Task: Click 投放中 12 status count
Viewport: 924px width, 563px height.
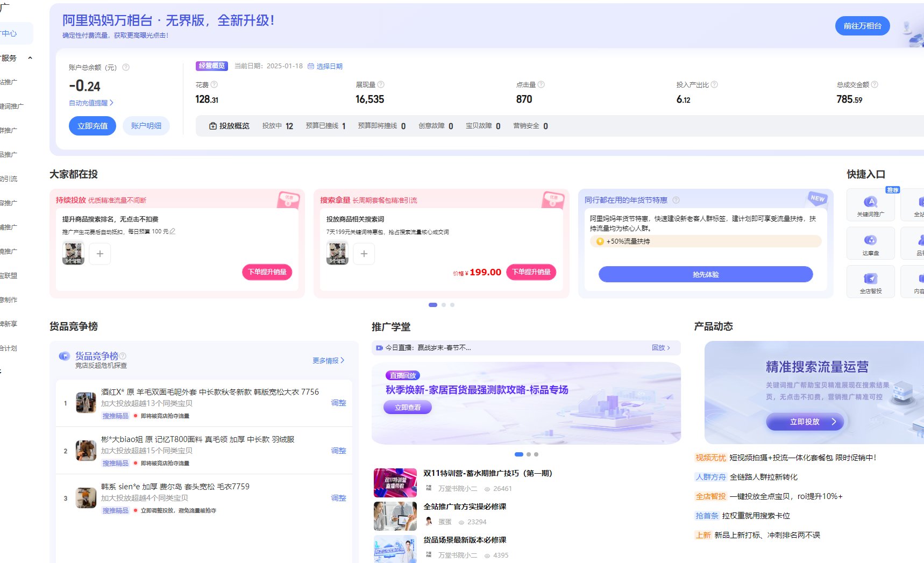Action: 278,126
